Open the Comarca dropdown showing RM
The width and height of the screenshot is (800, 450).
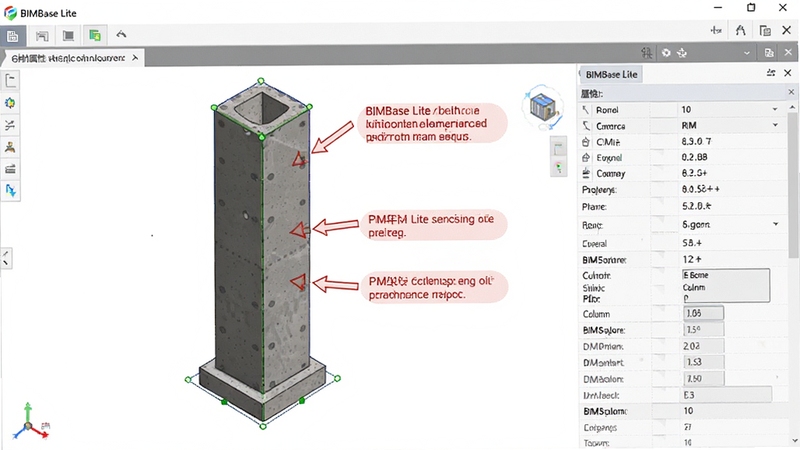775,125
